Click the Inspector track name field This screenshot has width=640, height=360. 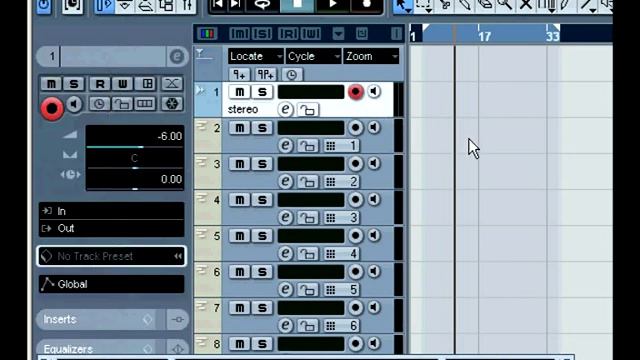tap(113, 56)
